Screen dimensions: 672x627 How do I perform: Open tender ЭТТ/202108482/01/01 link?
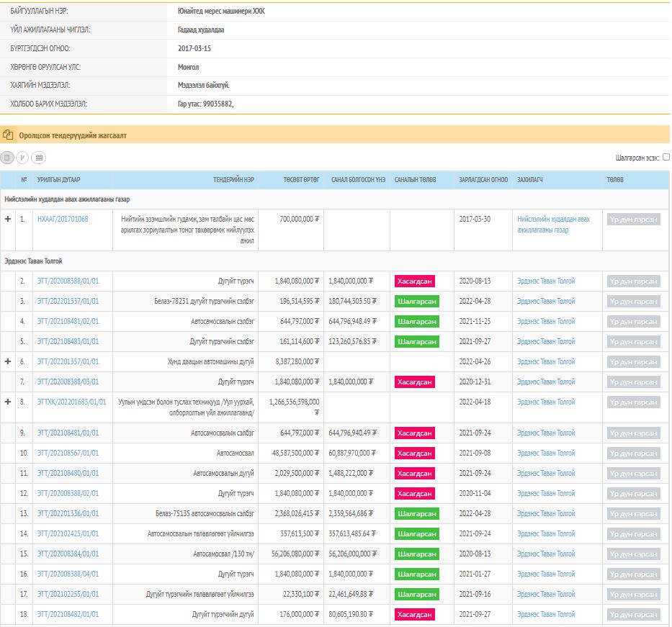coord(68,614)
